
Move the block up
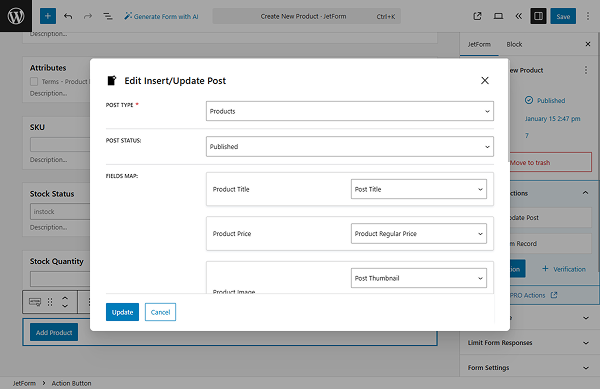coord(65,298)
